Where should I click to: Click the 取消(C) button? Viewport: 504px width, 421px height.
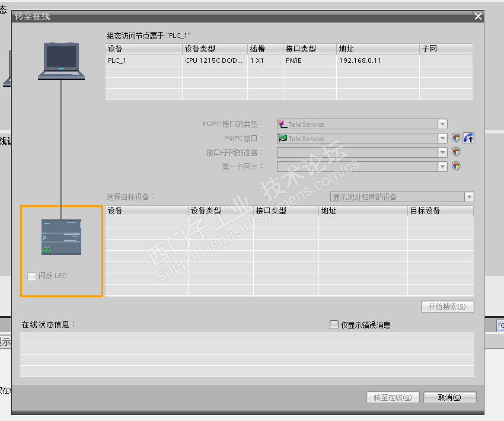pyautogui.click(x=449, y=397)
